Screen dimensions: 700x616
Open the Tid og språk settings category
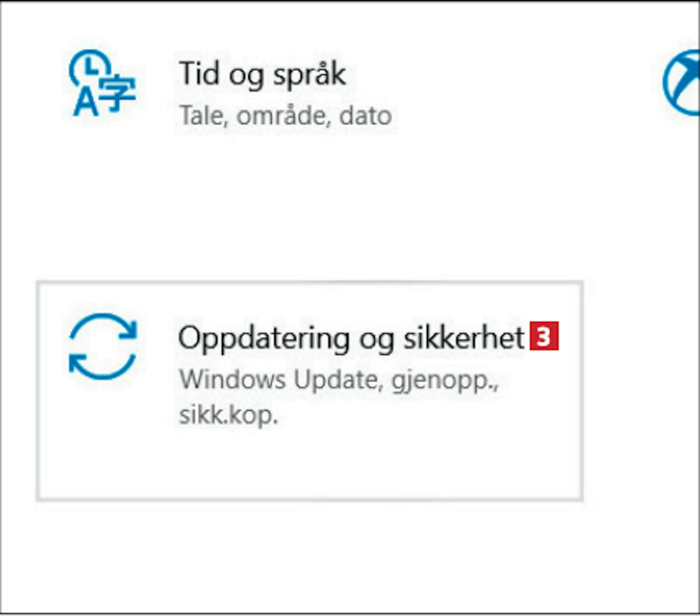263,75
